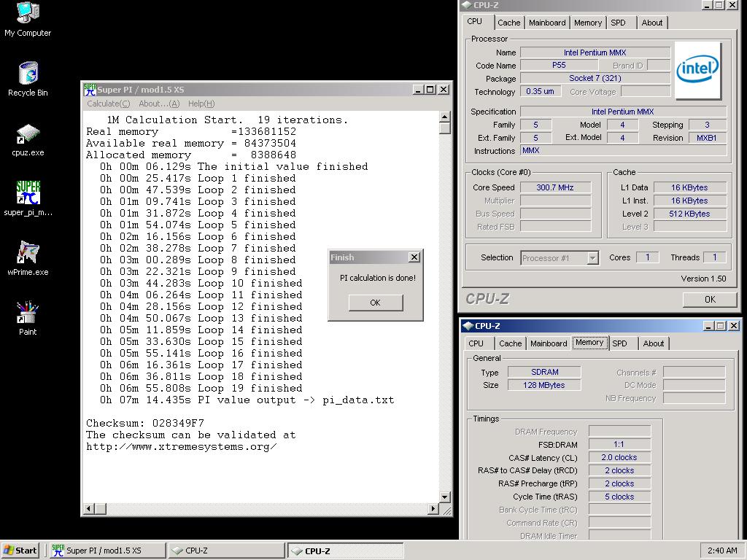Click the 'Real memory =133681152' line

[191, 131]
